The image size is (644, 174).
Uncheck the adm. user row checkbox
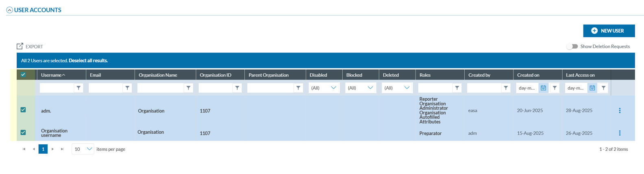pos(23,110)
